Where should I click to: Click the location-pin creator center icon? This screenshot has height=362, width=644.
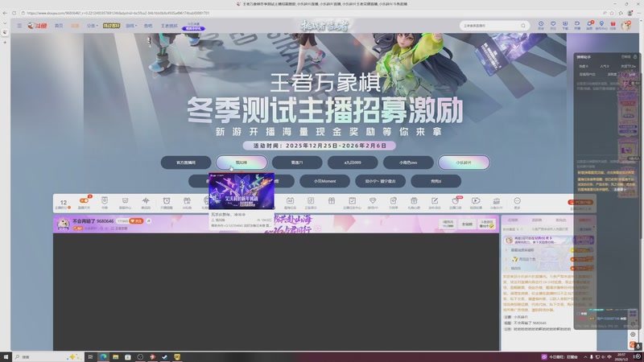pyautogui.click(x=601, y=25)
